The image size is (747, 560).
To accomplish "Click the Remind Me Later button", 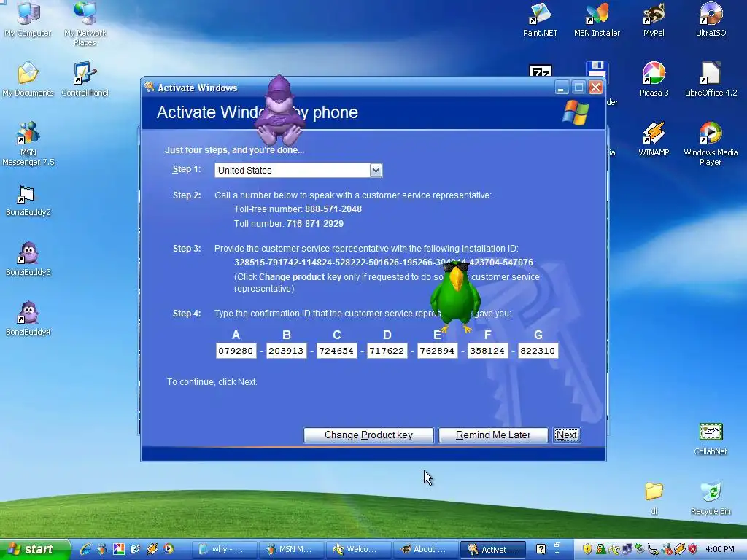I will [x=493, y=435].
